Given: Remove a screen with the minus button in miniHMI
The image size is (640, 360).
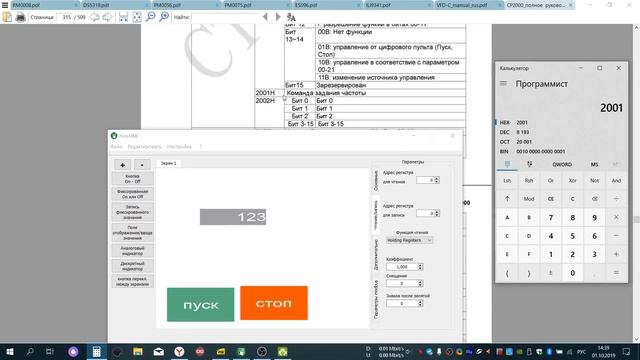Looking at the screenshot, I should 142,165.
